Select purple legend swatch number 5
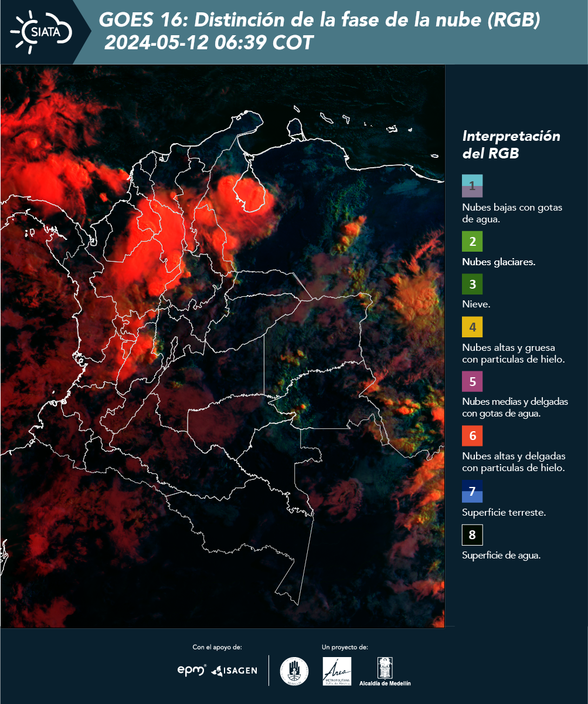This screenshot has height=704, width=588. point(472,381)
